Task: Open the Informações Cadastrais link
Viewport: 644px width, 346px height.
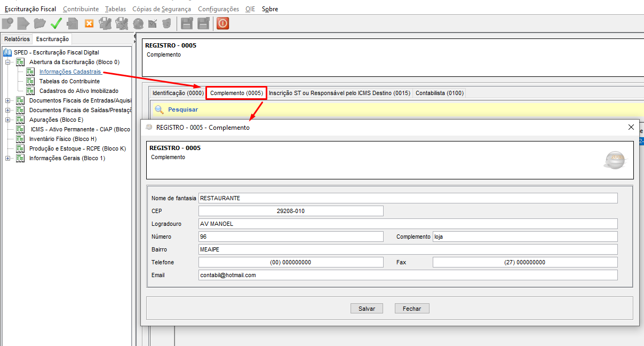Action: click(x=70, y=72)
